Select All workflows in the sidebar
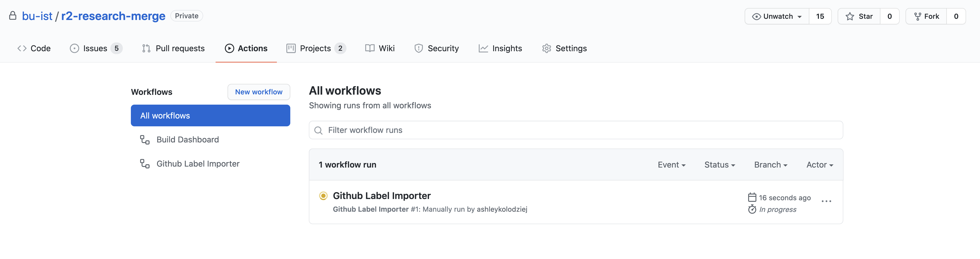This screenshot has height=259, width=980. tap(210, 115)
